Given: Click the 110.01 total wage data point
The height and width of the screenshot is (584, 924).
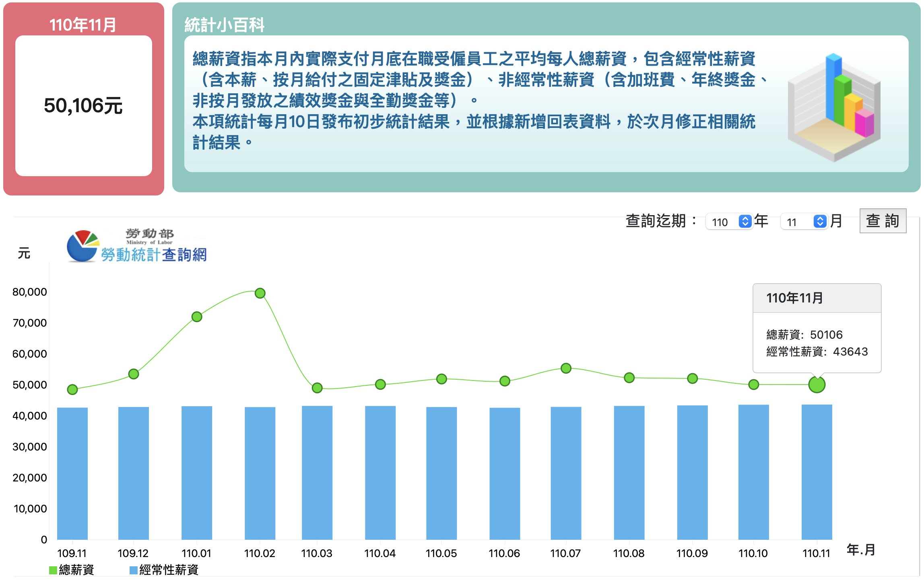Looking at the screenshot, I should [x=197, y=317].
